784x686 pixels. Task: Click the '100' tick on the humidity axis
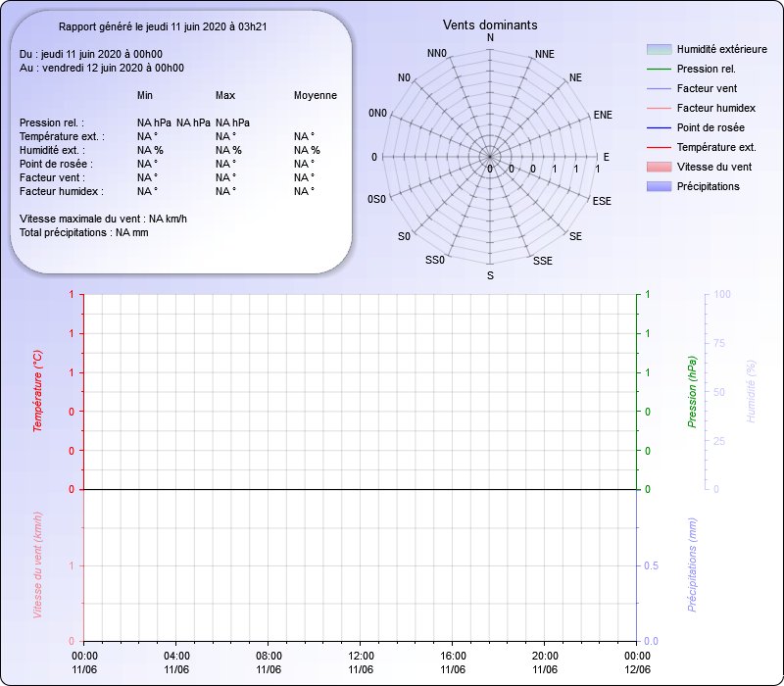pyautogui.click(x=722, y=295)
